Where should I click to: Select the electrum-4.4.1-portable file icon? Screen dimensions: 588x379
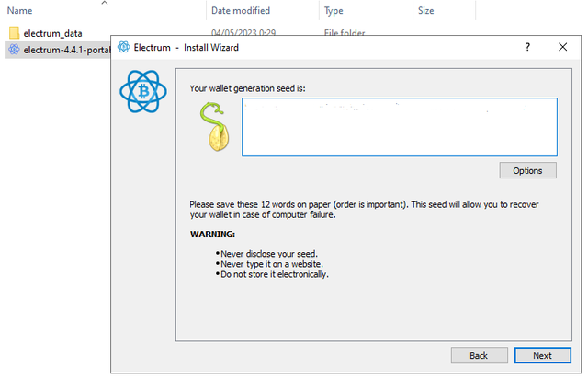(14, 49)
